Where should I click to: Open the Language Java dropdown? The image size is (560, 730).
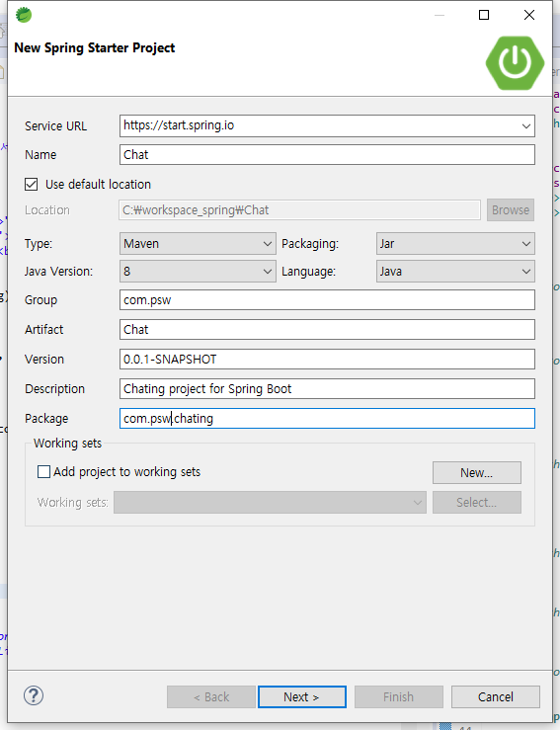click(455, 271)
